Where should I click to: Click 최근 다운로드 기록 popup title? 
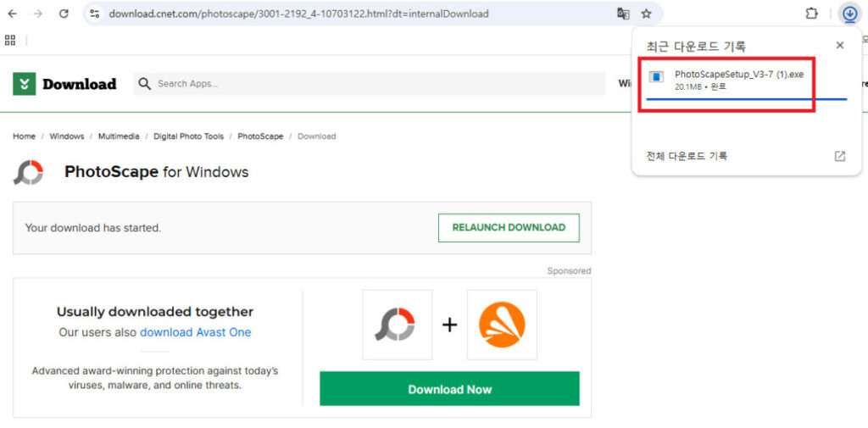point(696,46)
